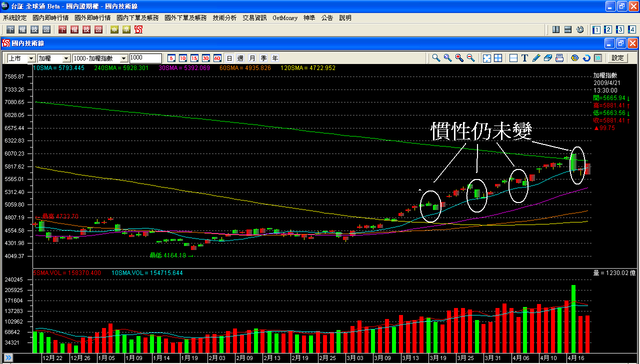The height and width of the screenshot is (364, 640).
Task: Click the first red icon in main toolbar
Action: click(62, 29)
